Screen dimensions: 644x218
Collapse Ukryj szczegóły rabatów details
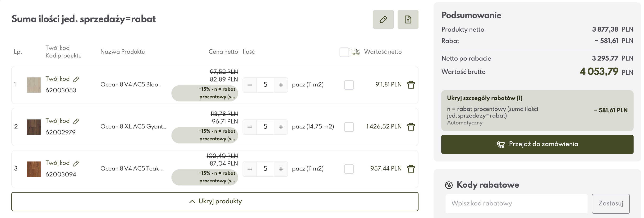point(484,98)
